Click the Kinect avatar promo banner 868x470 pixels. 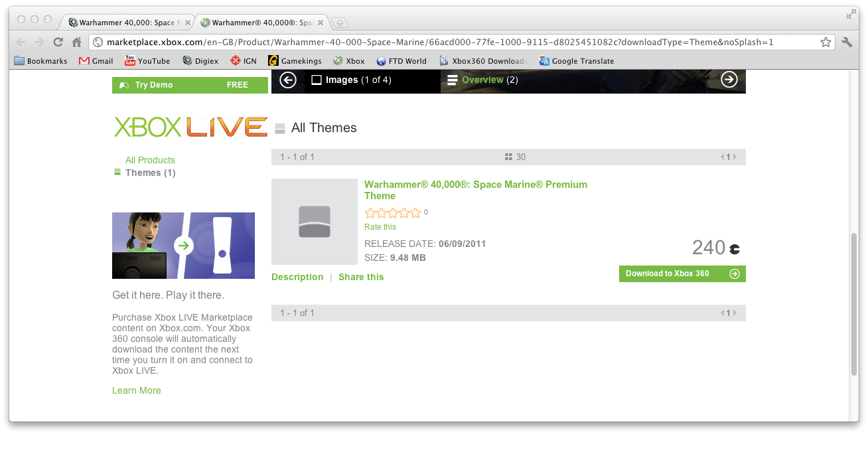coord(183,246)
